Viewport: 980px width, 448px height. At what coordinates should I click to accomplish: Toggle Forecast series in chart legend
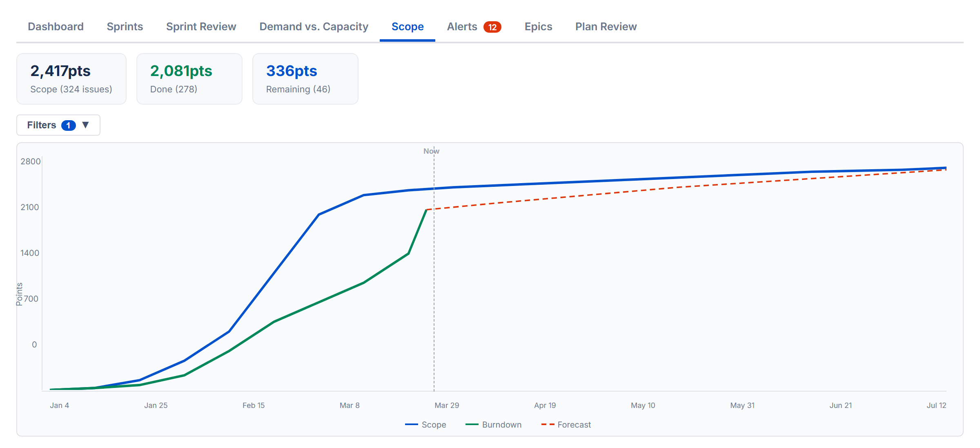(x=574, y=425)
